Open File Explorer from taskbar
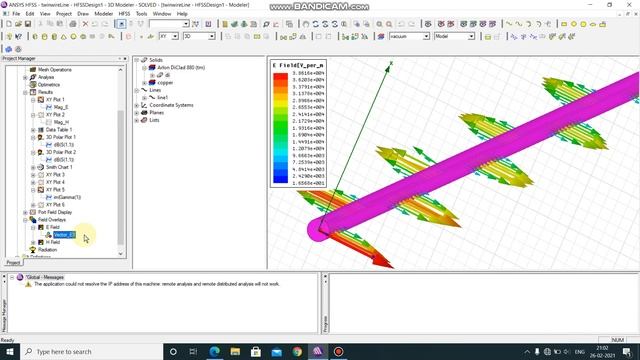 coord(235,351)
